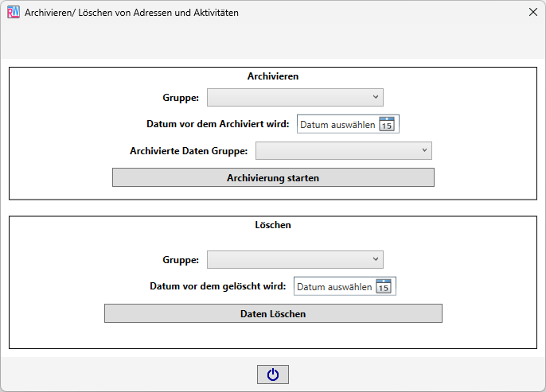Viewport: 546px width, 392px height.
Task: Expand the Gruppe dropdown under Löschen
Action: [295, 259]
